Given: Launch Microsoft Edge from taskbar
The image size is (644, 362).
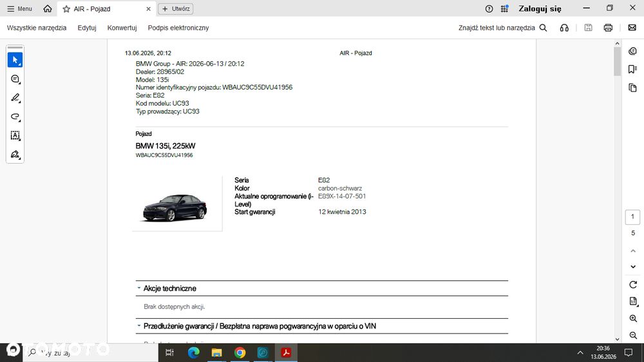Looking at the screenshot, I should pos(193,352).
